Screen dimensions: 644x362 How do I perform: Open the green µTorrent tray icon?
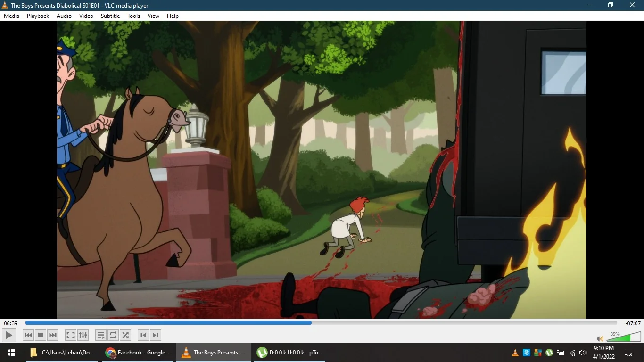point(549,353)
